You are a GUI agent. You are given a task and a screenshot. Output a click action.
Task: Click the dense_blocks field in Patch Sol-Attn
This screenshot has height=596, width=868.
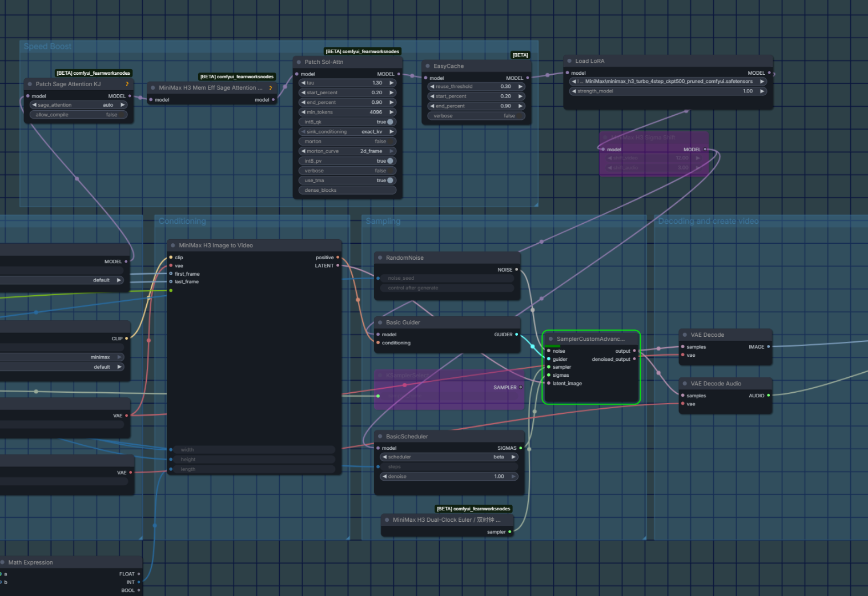pyautogui.click(x=347, y=191)
